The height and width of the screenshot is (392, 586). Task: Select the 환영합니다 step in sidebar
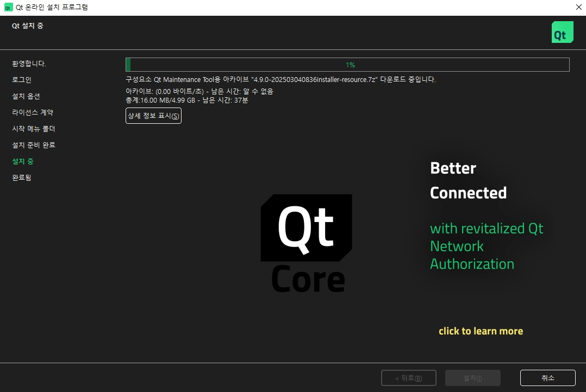(x=29, y=64)
